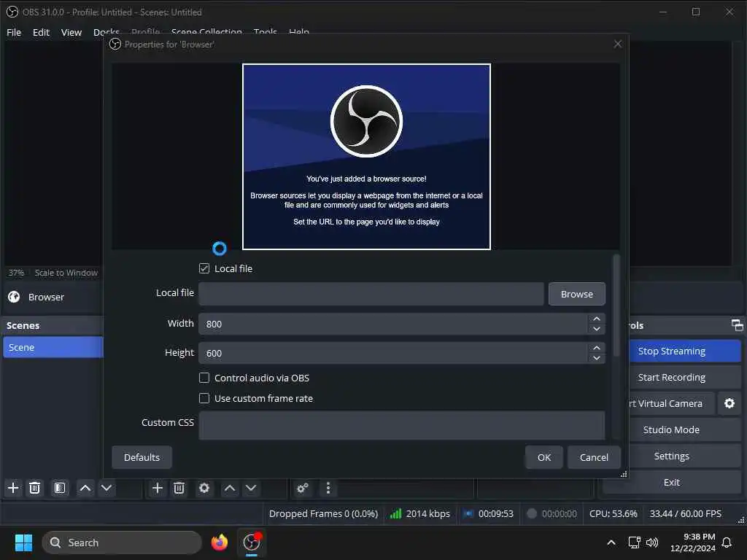
Task: Open the Tools menu
Action: tap(266, 32)
